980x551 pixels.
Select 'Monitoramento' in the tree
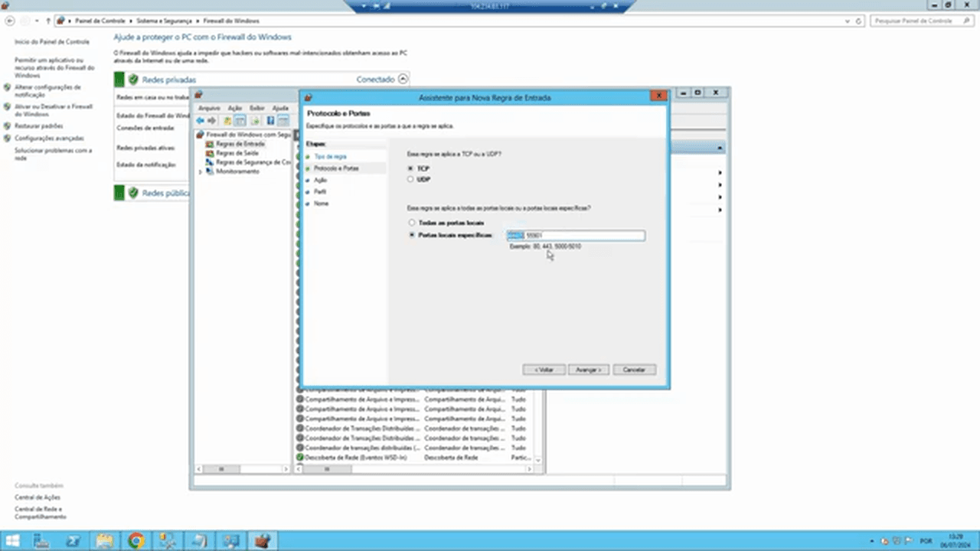point(237,171)
